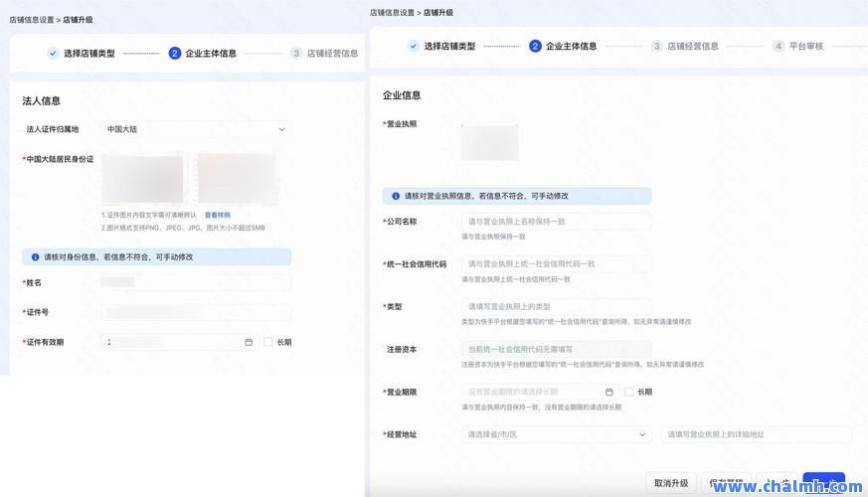The image size is (868, 497).
Task: Tick the 长期 checkbox for 营业期限
Action: point(628,392)
